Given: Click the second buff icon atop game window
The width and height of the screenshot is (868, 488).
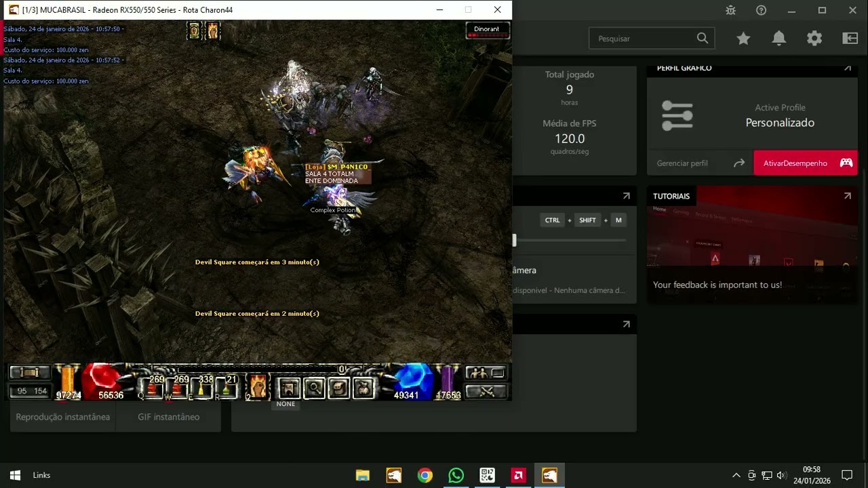Looking at the screenshot, I should click(x=213, y=30).
